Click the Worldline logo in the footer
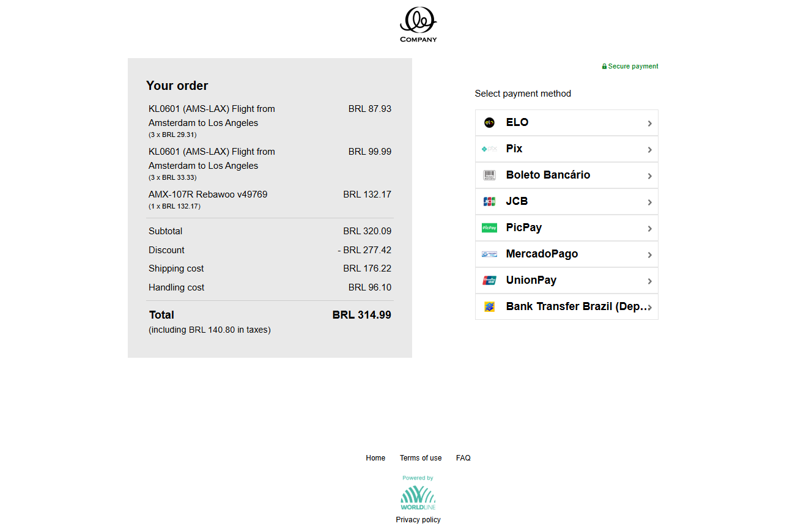This screenshot has height=529, width=812. coord(418,497)
